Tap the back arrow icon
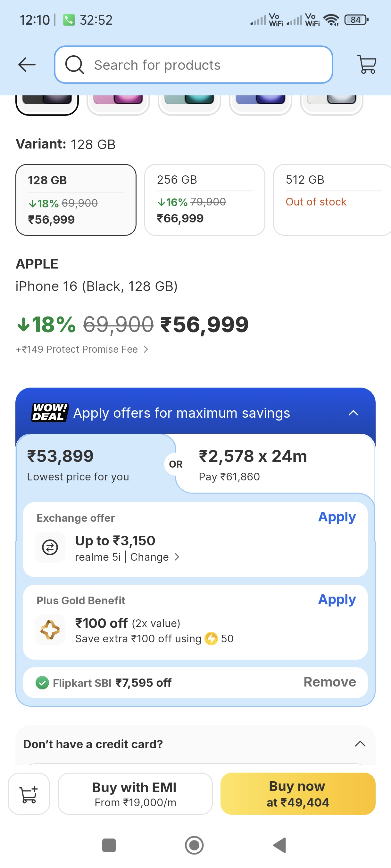 point(27,65)
